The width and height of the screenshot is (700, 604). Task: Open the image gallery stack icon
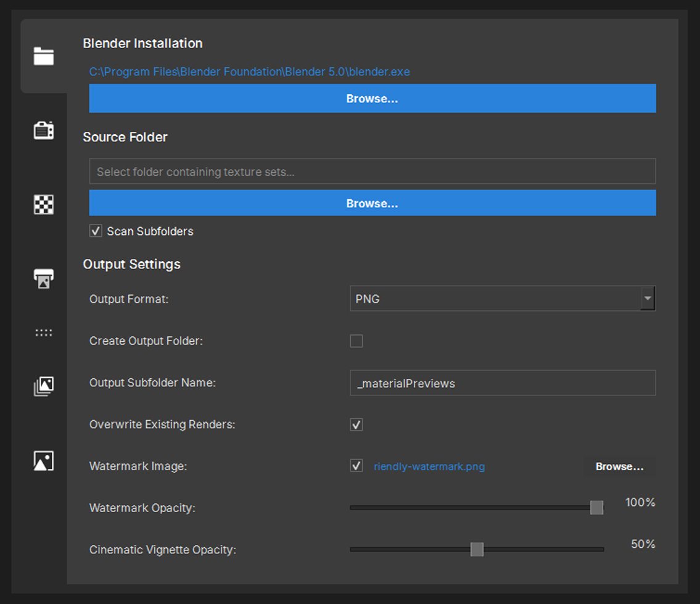tap(44, 386)
